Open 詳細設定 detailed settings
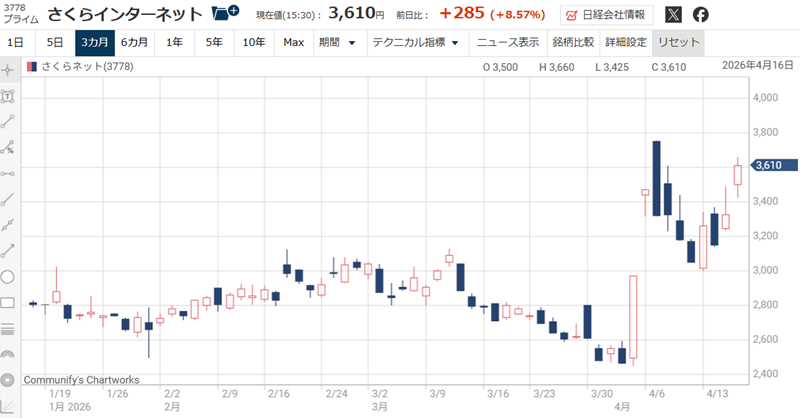 click(625, 43)
